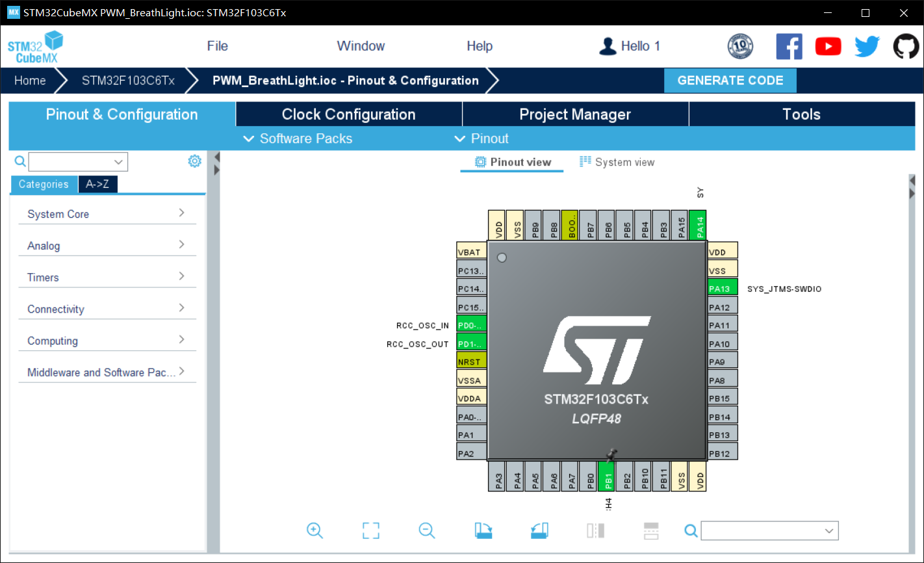
Task: Click the PA3 pin on bottom
Action: pyautogui.click(x=497, y=477)
